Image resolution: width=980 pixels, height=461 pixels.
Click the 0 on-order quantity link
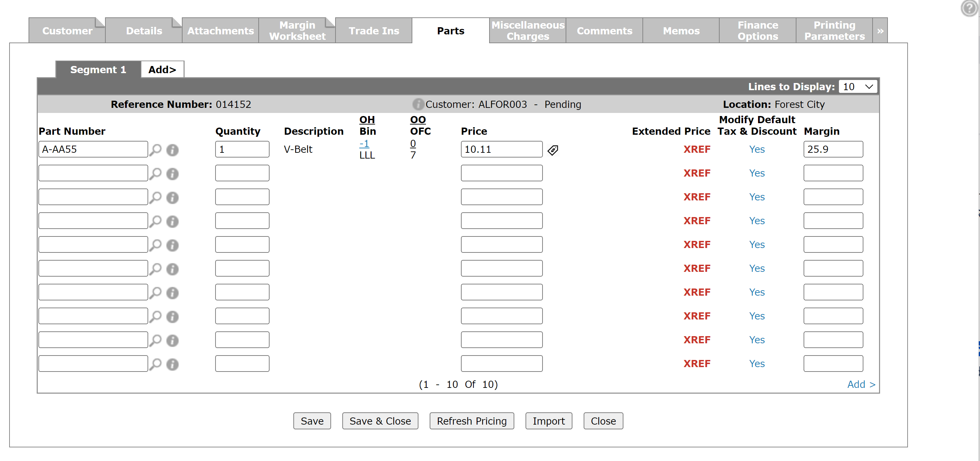pos(413,144)
